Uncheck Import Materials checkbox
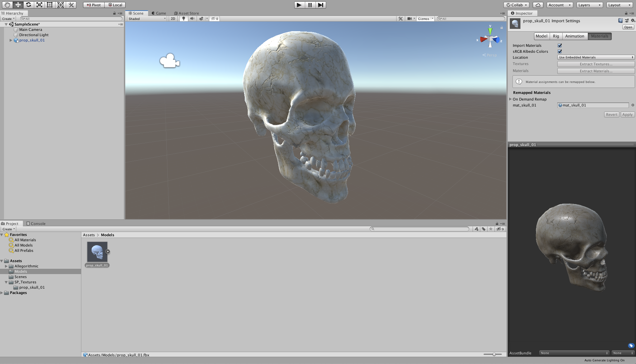Viewport: 636px width, 364px height. (x=560, y=45)
